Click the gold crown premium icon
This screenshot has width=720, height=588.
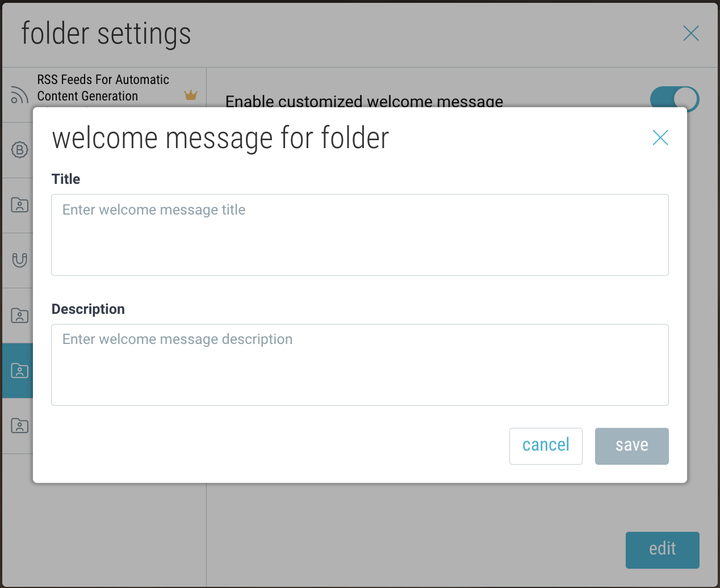(x=191, y=95)
